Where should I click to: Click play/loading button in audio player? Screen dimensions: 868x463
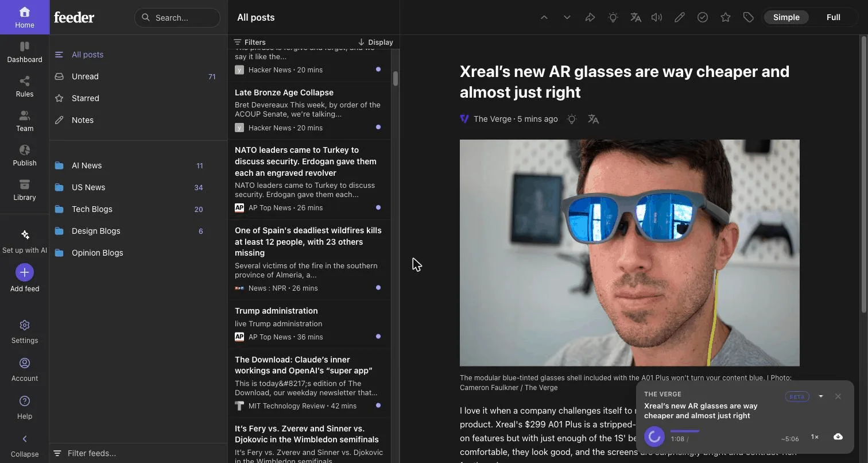[x=654, y=437]
